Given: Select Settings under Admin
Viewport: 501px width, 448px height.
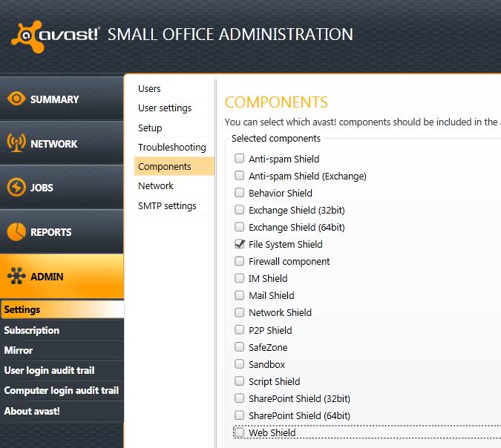Looking at the screenshot, I should tap(62, 309).
